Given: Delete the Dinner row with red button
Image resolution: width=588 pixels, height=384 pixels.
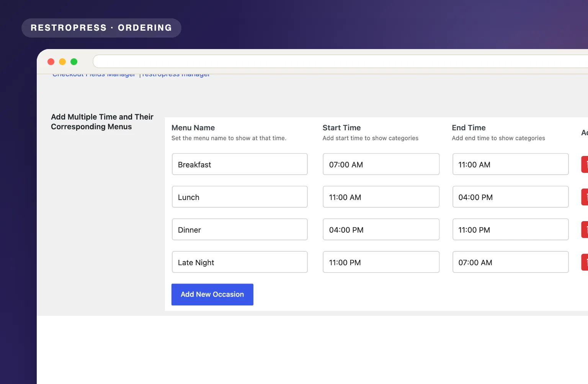Looking at the screenshot, I should click(585, 230).
